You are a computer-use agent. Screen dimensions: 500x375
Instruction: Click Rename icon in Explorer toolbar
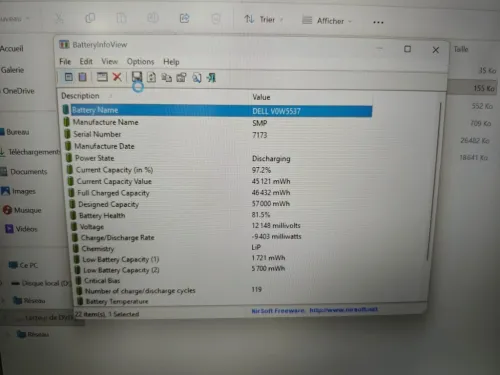pos(153,18)
